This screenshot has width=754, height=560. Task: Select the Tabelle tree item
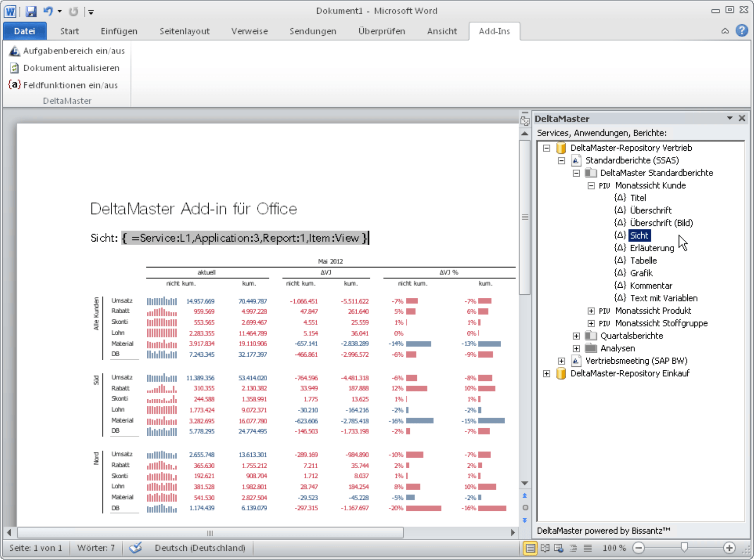643,261
